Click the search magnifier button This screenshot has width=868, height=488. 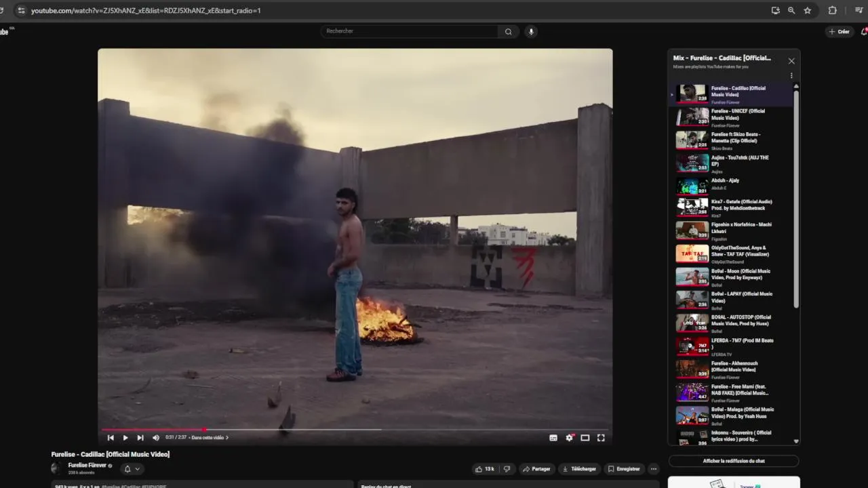pos(508,31)
